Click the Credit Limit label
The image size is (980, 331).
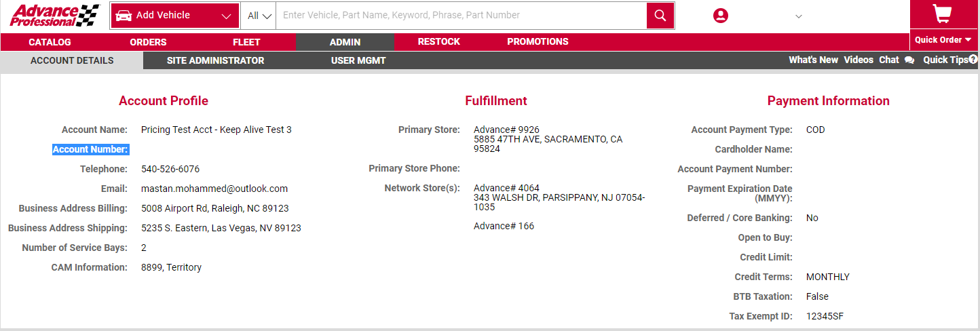coord(766,257)
